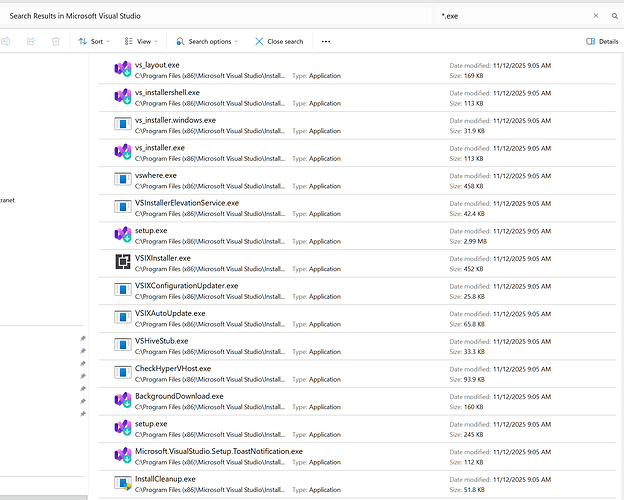This screenshot has width=624, height=500.
Task: Click the Close search button
Action: (x=278, y=41)
